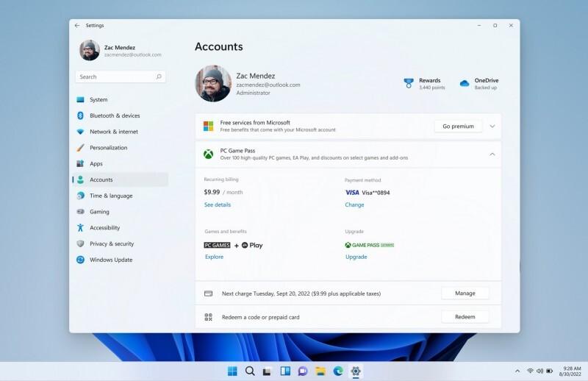Click the Apps icon in sidebar

click(x=80, y=164)
